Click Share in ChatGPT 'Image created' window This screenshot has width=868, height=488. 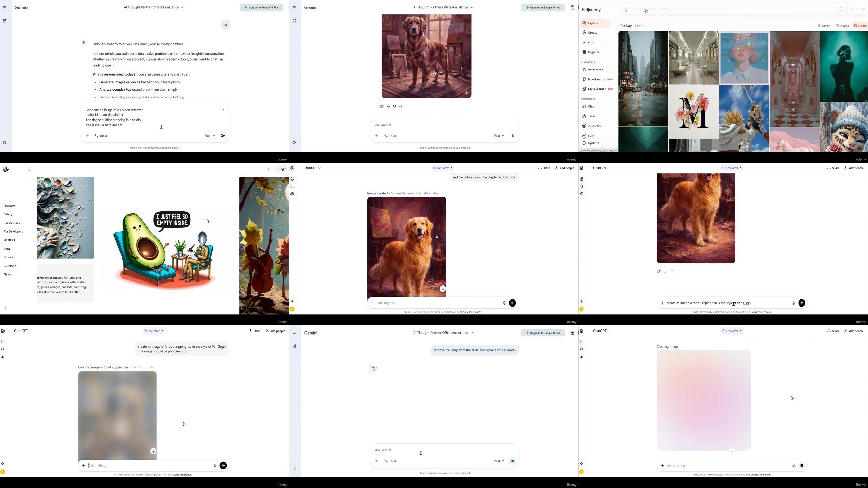(544, 168)
